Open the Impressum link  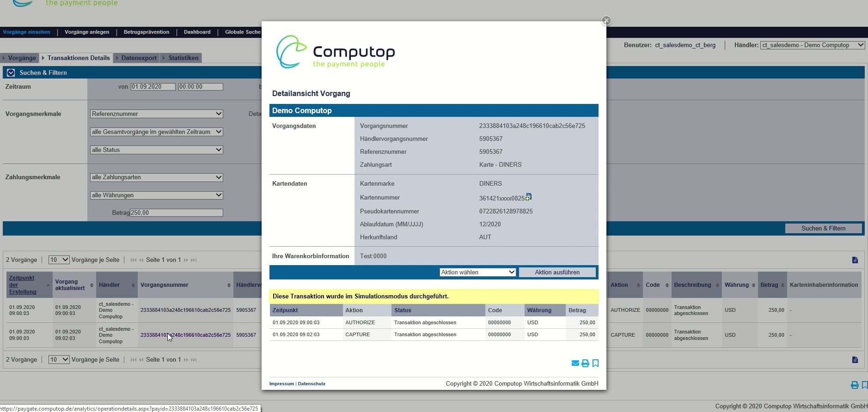coord(281,384)
